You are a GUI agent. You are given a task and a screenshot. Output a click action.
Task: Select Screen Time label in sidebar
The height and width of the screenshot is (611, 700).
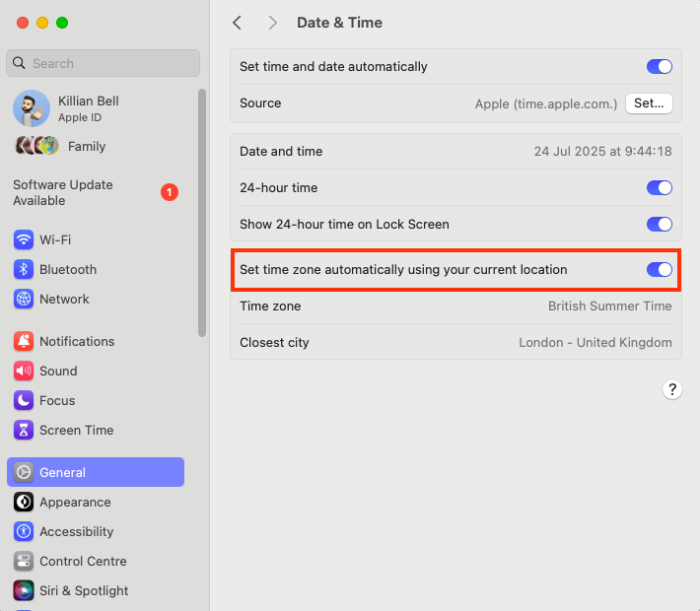click(76, 431)
